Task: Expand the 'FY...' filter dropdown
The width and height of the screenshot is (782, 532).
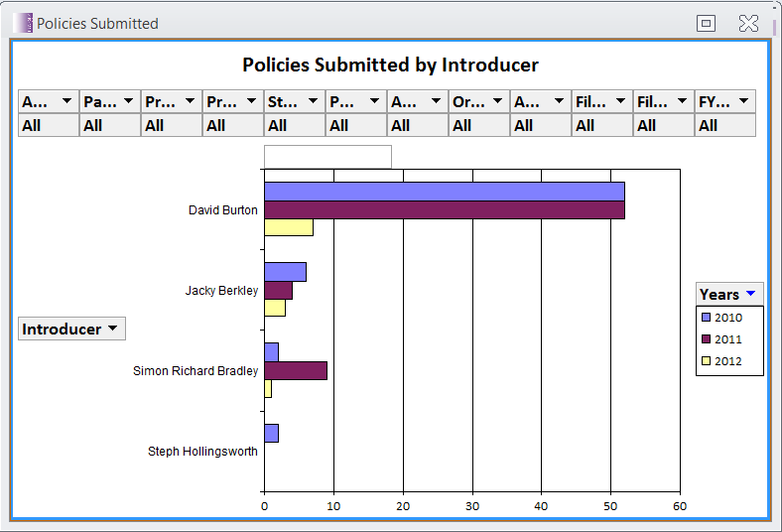Action: [743, 101]
